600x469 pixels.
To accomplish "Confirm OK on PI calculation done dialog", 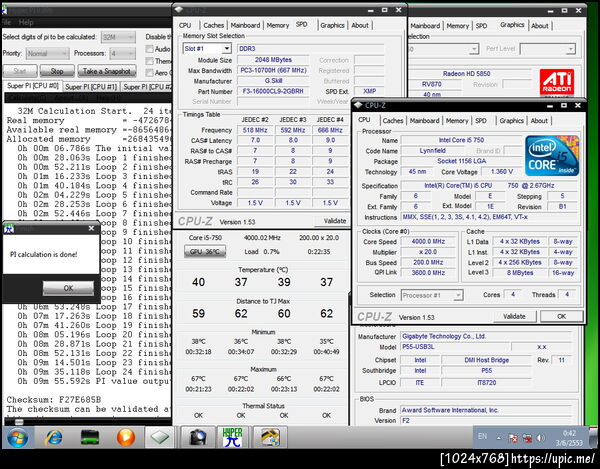I will tap(68, 288).
